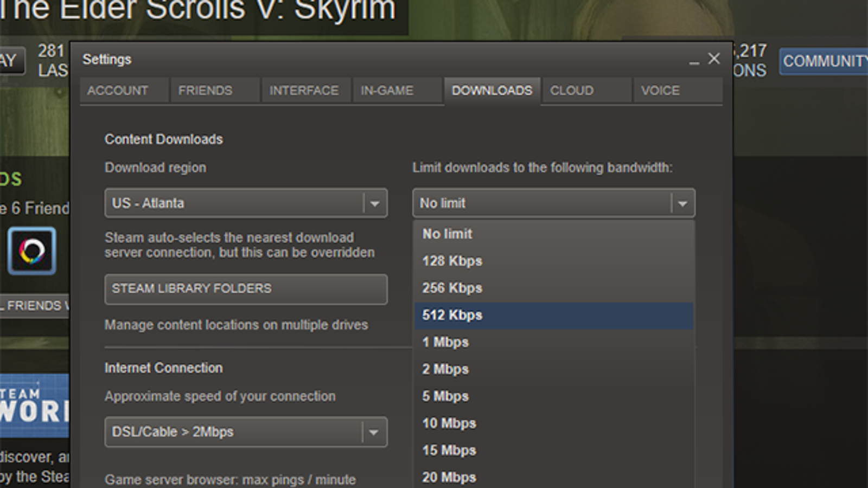Screen dimensions: 868x488
Task: Switch to the Voice tab
Action: point(678,91)
